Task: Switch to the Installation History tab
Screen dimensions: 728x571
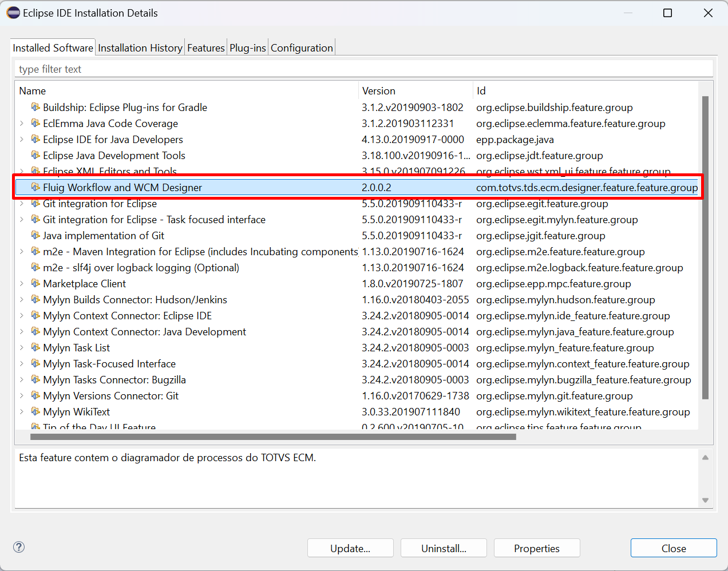Action: (x=140, y=48)
